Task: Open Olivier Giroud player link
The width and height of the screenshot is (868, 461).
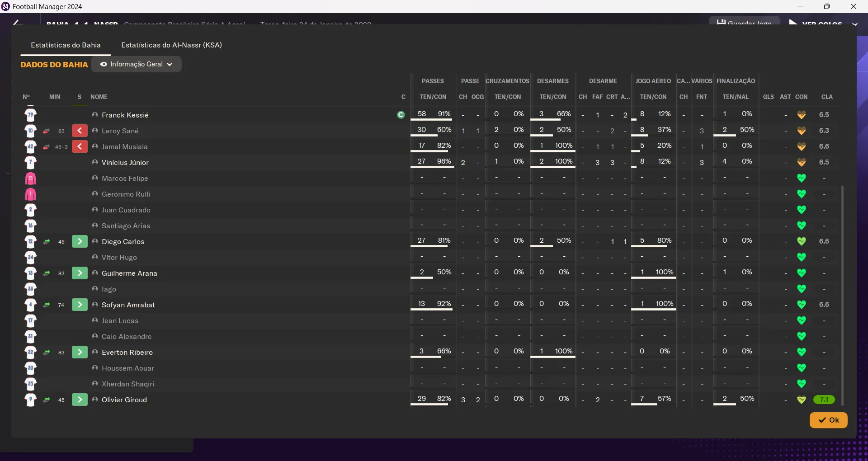Action: (x=124, y=400)
